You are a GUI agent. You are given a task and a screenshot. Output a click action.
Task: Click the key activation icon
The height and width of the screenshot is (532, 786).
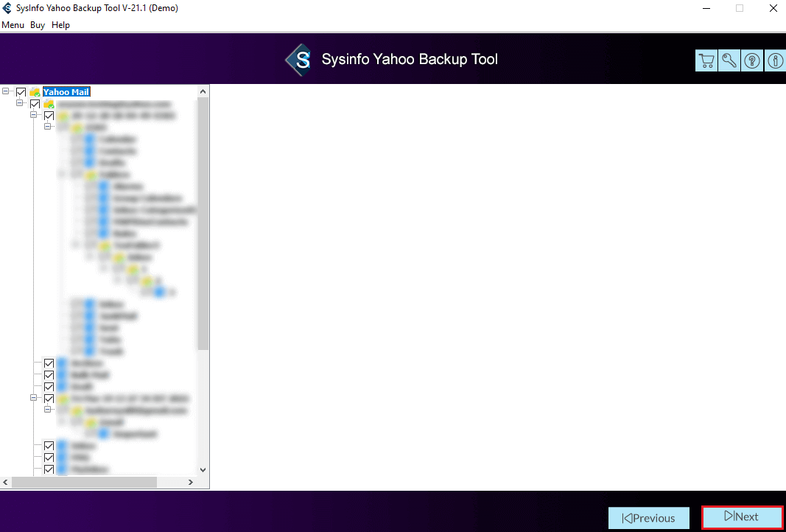[729, 60]
